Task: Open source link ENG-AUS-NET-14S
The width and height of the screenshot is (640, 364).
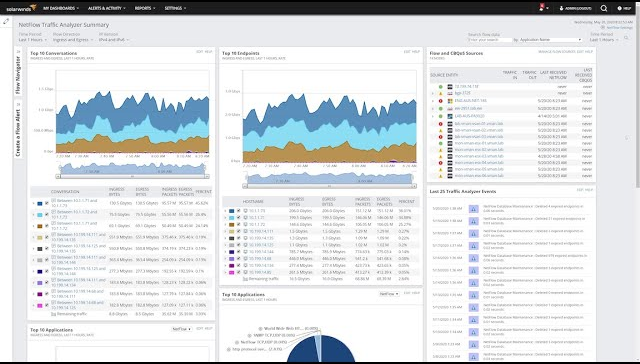Action: tap(471, 101)
